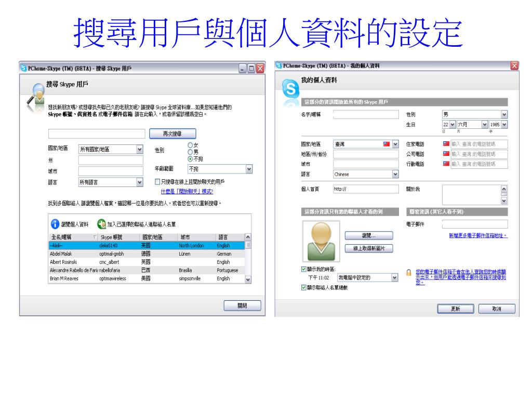The width and height of the screenshot is (532, 399).
Task: Click the results list scroll down arrow
Action: point(248,280)
